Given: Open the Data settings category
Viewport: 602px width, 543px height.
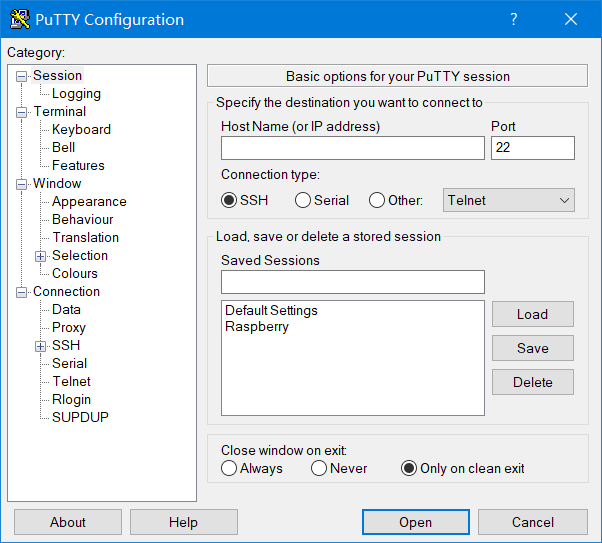Looking at the screenshot, I should [x=66, y=310].
